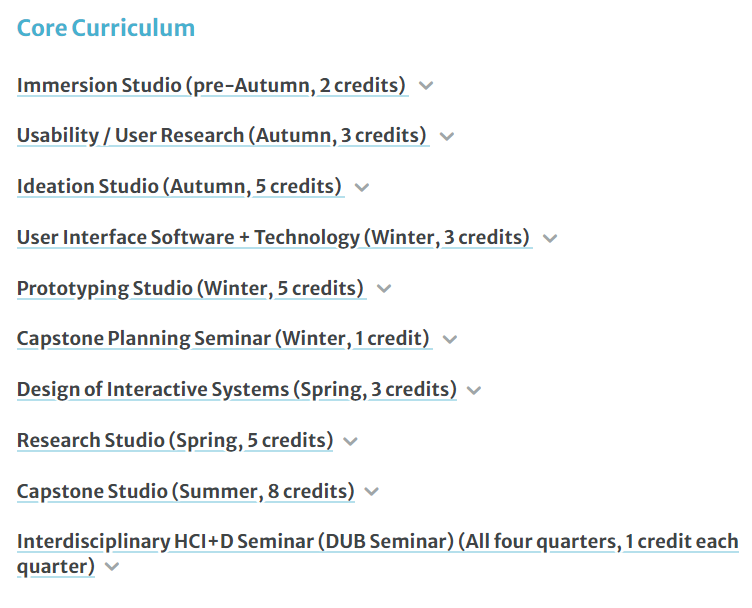The image size is (752, 608).
Task: Open Immersion Studio (pre-Autumn, 2 credits) link
Action: [212, 85]
